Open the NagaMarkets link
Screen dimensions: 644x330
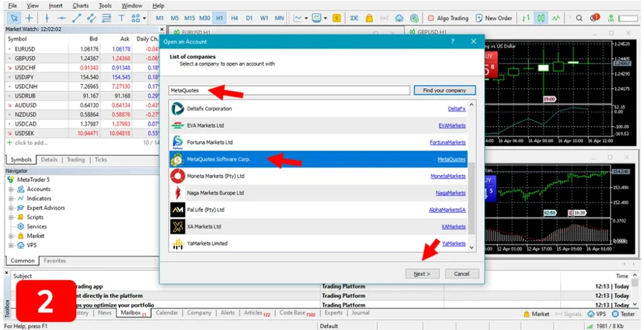[450, 193]
